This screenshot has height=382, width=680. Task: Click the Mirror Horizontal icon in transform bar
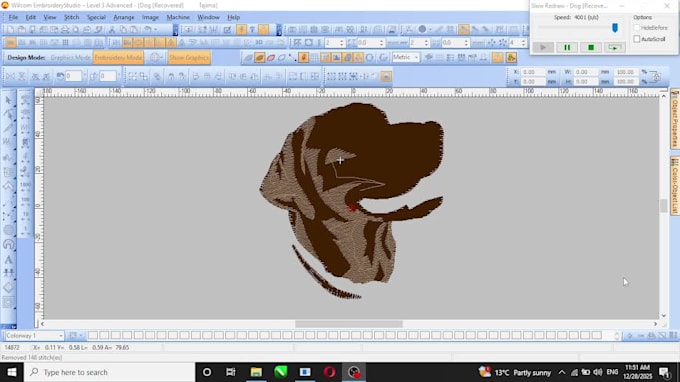(x=10, y=76)
